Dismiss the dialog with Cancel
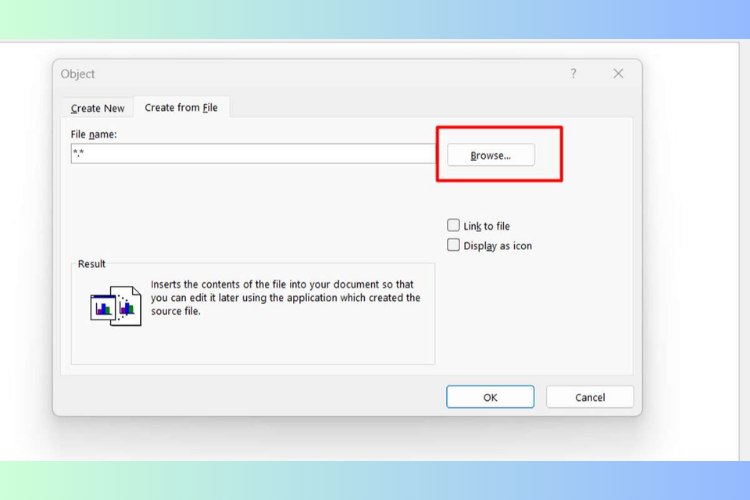The image size is (750, 500). 590,397
